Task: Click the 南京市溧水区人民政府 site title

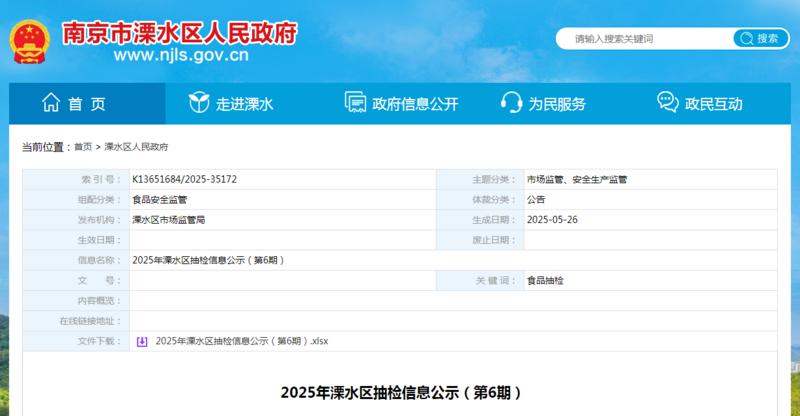Action: coord(180,33)
